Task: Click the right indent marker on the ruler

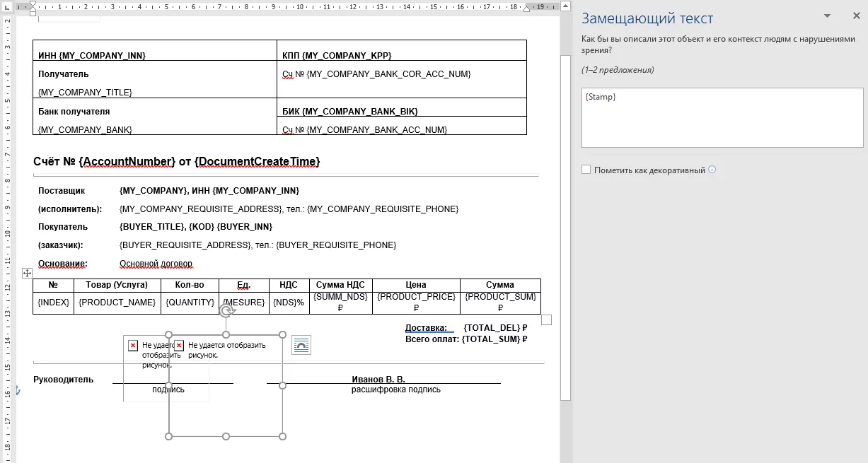Action: [526, 8]
